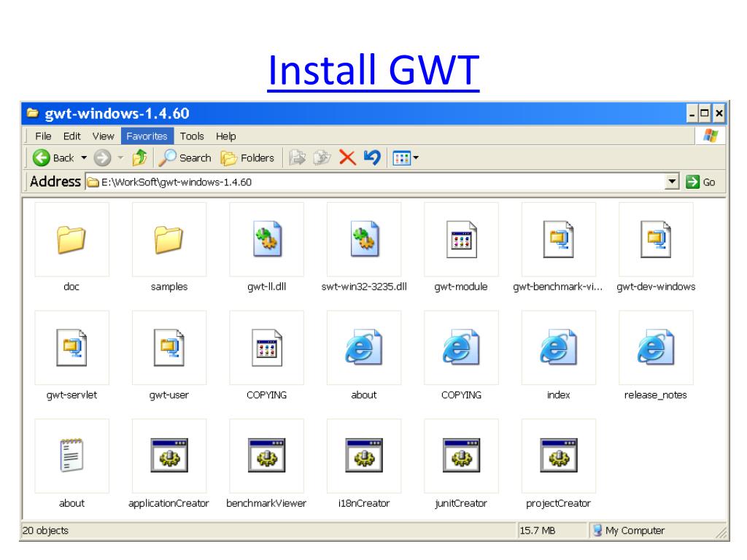Open the release_notes HTML file
The image size is (747, 560).
656,347
